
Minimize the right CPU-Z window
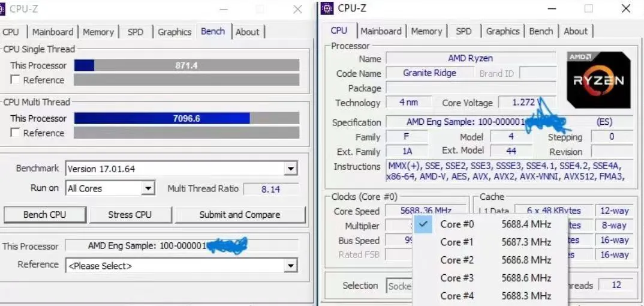click(550, 8)
